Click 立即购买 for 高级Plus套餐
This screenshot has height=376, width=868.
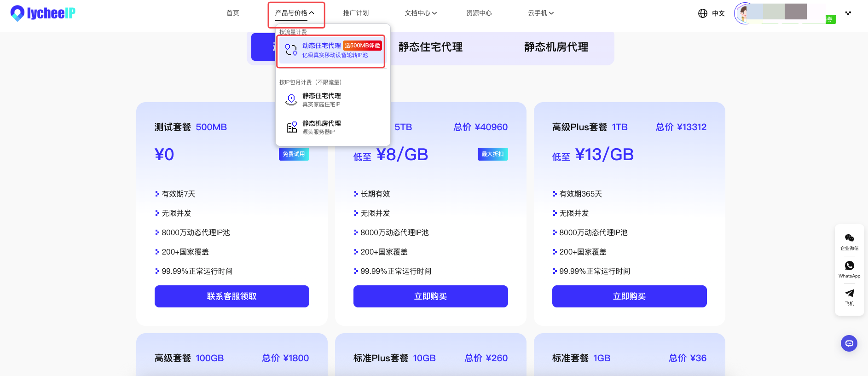click(630, 296)
